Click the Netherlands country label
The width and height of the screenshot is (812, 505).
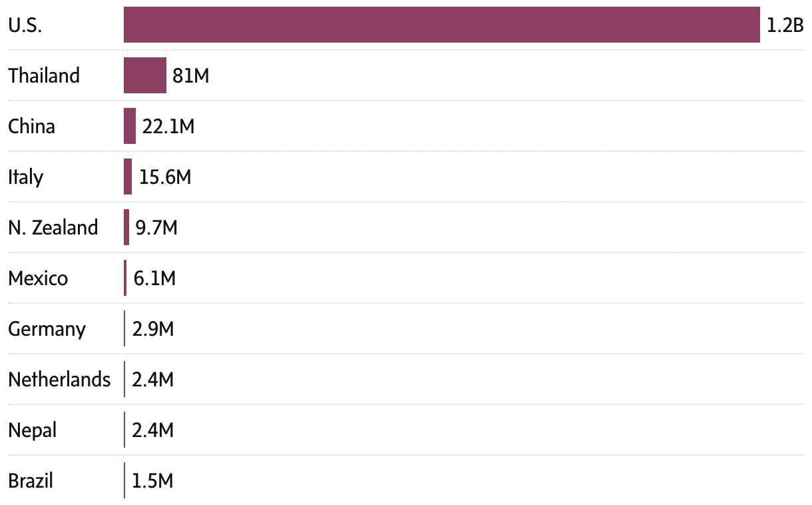tap(59, 380)
